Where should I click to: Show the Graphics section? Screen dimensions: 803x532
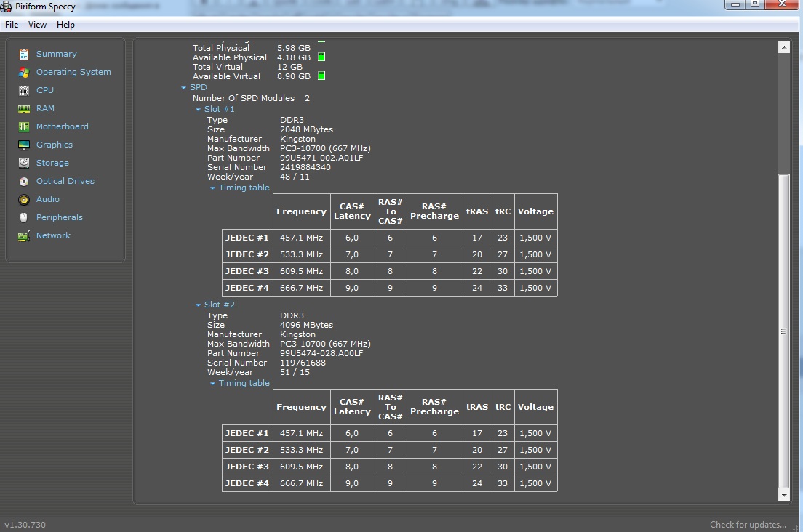point(55,145)
